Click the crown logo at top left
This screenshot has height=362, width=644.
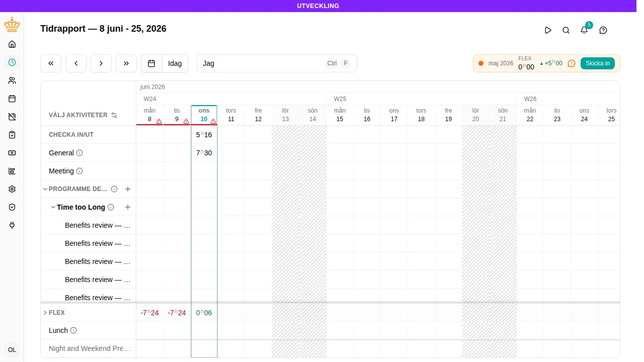(12, 24)
